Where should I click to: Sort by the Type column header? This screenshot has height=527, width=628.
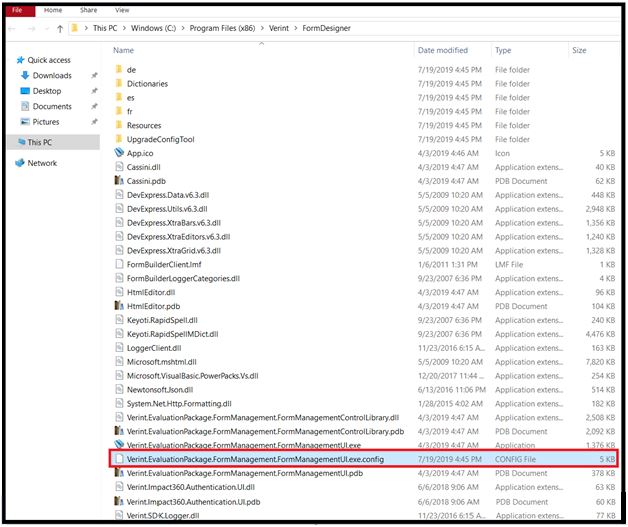[503, 50]
